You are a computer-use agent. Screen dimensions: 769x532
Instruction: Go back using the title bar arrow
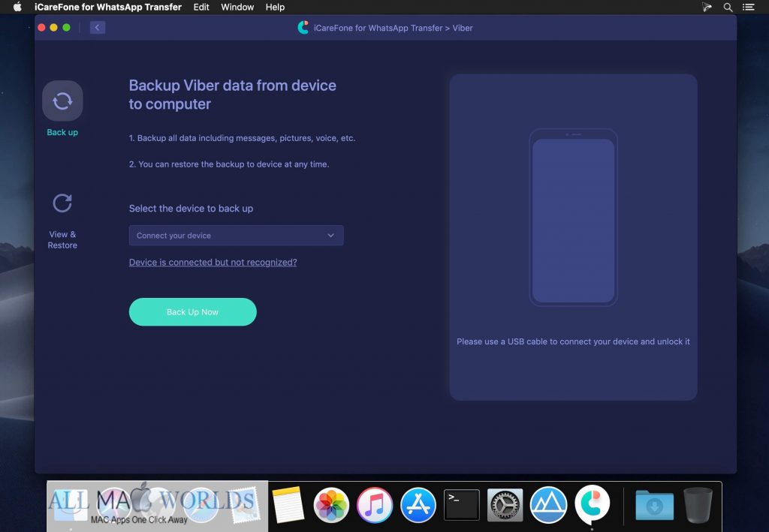point(97,28)
